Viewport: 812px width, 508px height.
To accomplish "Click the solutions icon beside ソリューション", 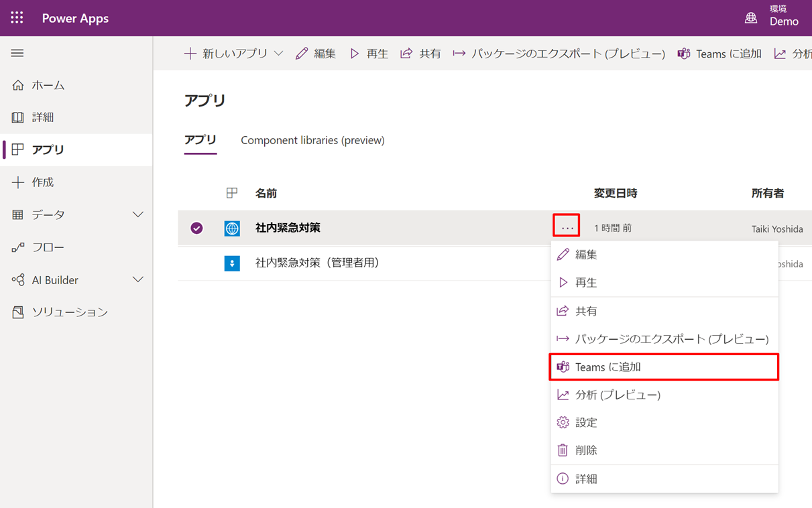I will (x=18, y=312).
